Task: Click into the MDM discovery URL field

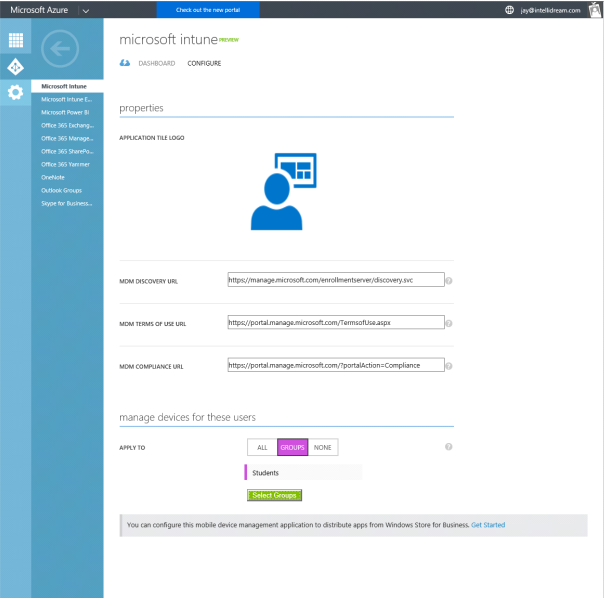Action: pyautogui.click(x=335, y=280)
